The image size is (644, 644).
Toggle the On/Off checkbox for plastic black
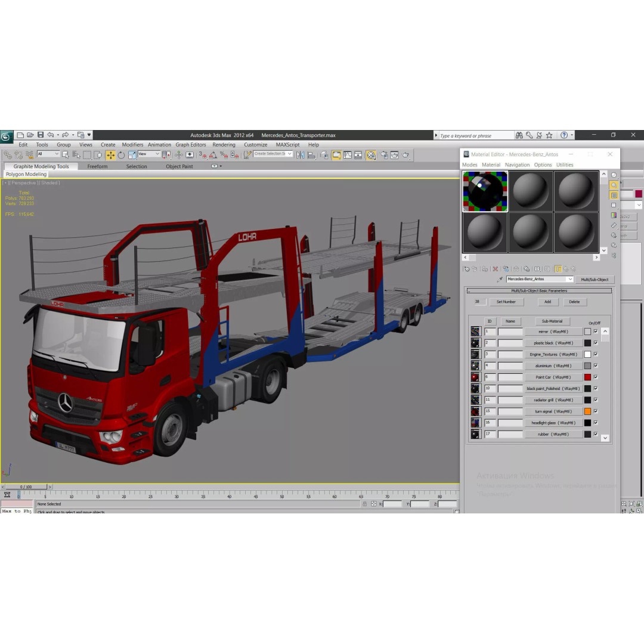pos(596,343)
